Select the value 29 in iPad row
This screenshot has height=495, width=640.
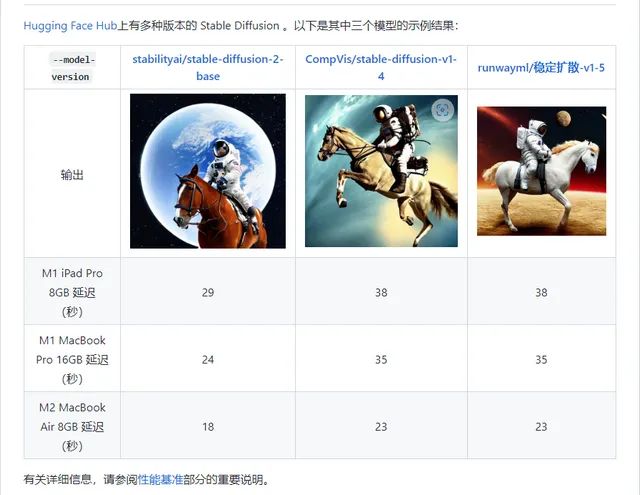tap(208, 292)
